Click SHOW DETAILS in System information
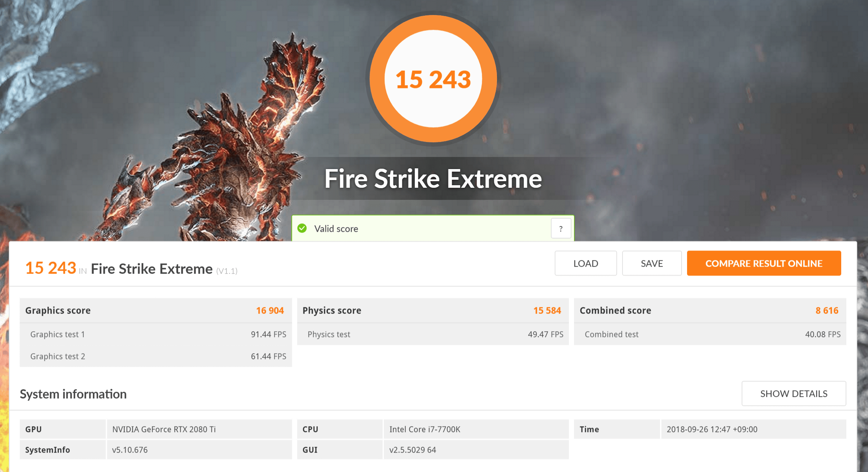868x472 pixels. pyautogui.click(x=793, y=394)
